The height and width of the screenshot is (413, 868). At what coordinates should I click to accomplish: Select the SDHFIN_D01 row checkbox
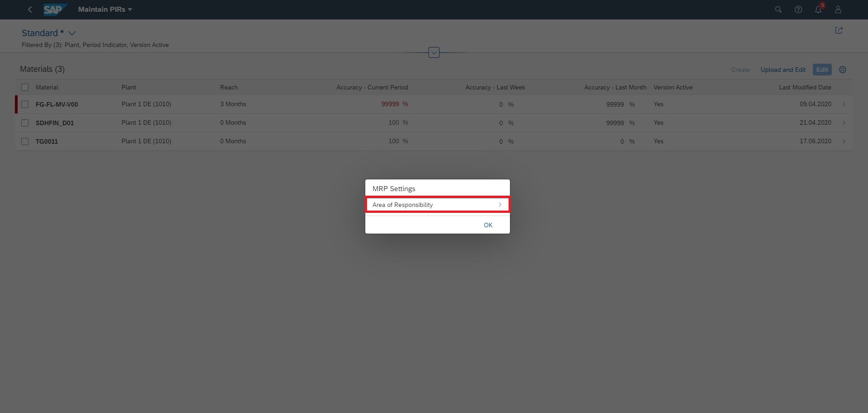[x=25, y=123]
